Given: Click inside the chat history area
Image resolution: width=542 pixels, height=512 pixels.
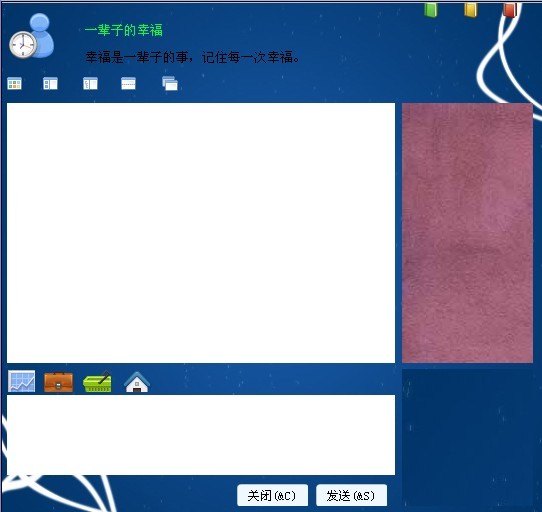Looking at the screenshot, I should 201,233.
